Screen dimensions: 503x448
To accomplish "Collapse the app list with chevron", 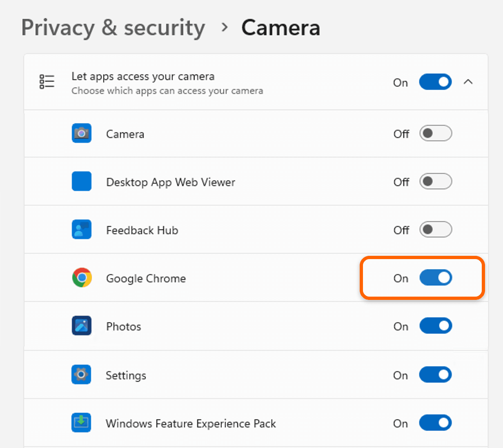I will point(468,82).
